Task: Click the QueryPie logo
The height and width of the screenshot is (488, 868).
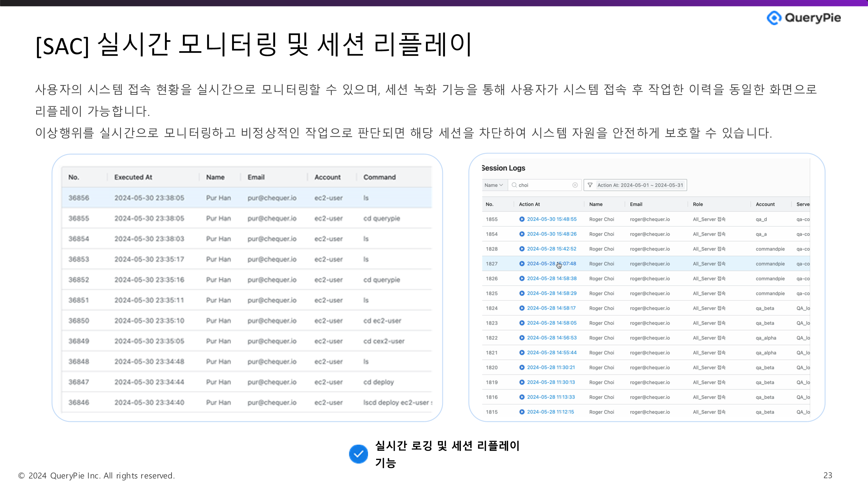Action: click(804, 18)
